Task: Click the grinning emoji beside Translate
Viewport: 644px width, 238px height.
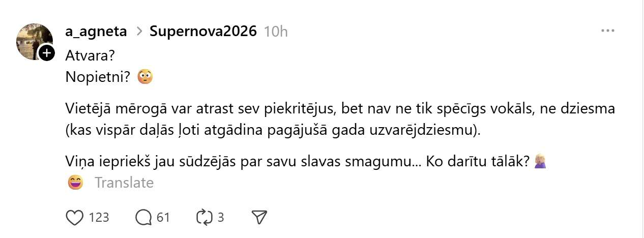Action: pos(75,182)
